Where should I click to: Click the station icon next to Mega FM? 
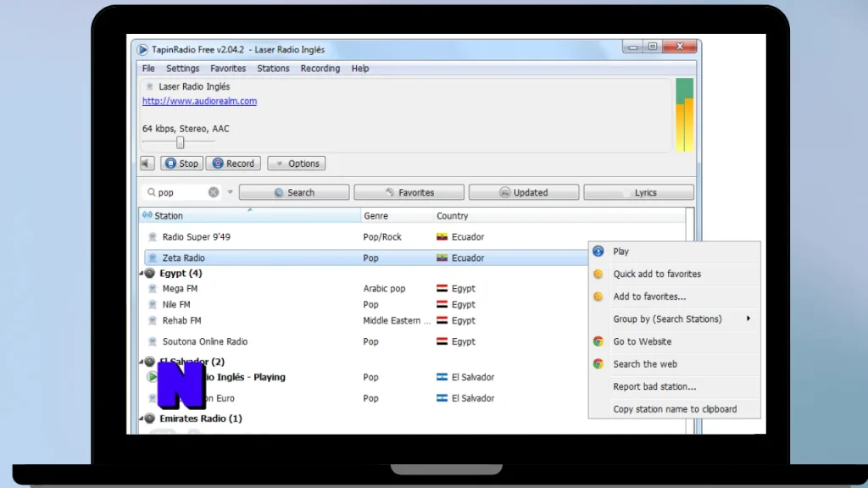[153, 288]
